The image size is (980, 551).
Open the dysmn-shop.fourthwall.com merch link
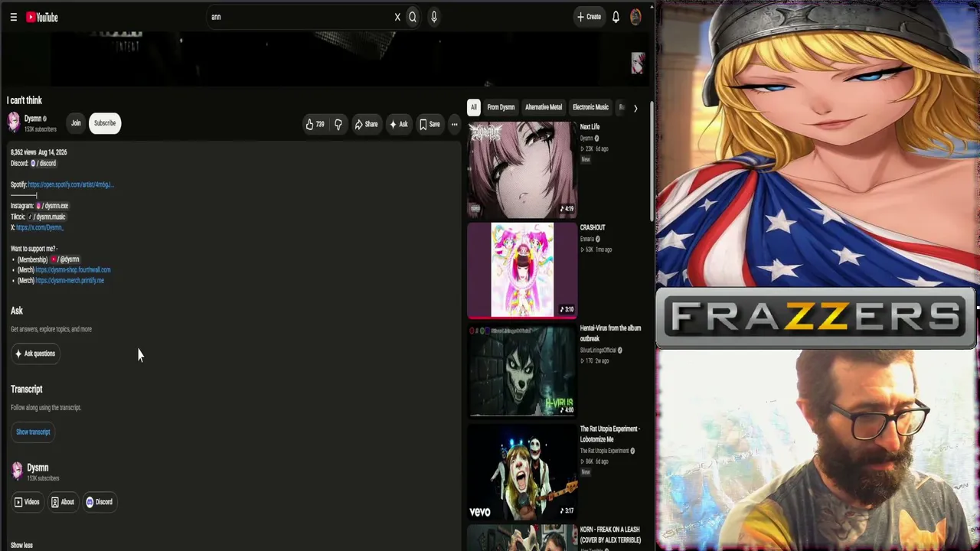tap(73, 270)
